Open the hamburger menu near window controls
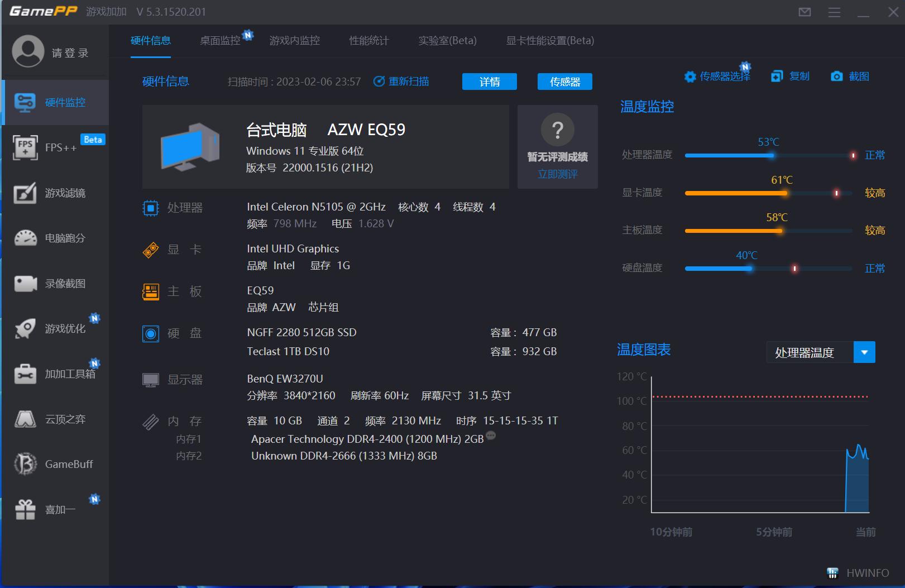This screenshot has width=905, height=588. click(834, 11)
